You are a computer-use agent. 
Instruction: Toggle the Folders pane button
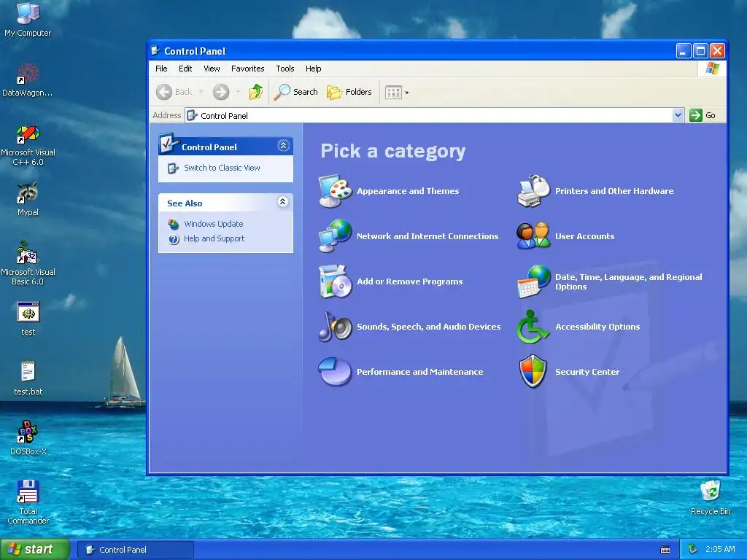tap(349, 92)
